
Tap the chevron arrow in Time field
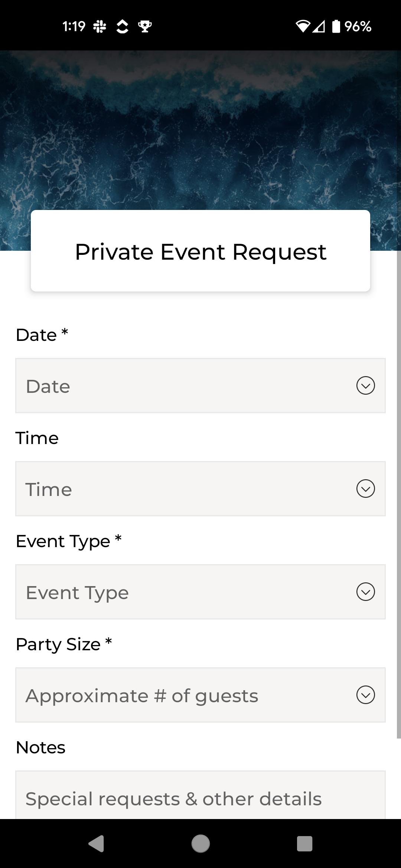click(x=366, y=489)
